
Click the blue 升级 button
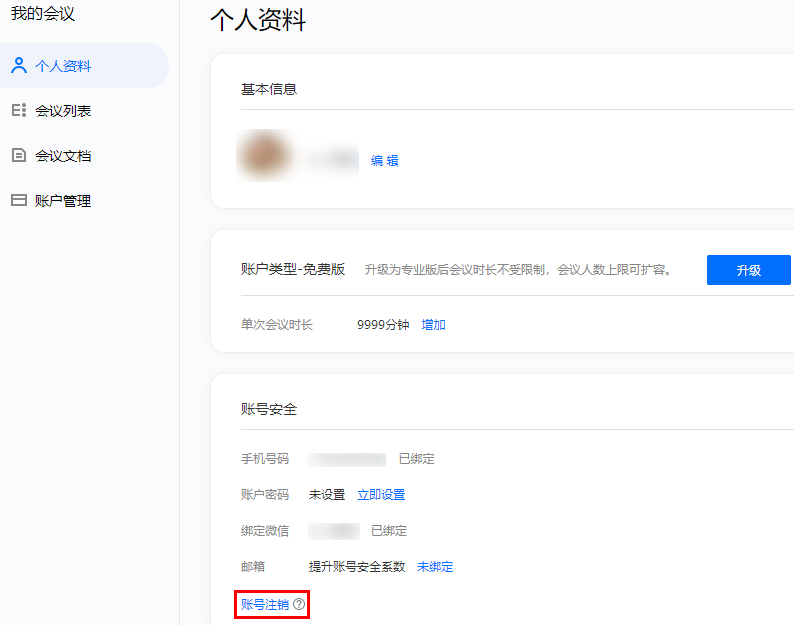point(748,270)
